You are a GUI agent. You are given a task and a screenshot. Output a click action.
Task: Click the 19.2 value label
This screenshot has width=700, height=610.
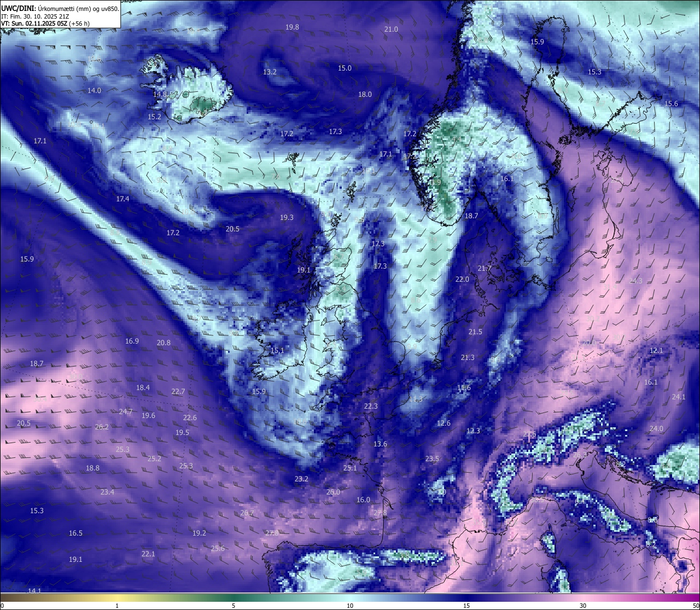199,533
